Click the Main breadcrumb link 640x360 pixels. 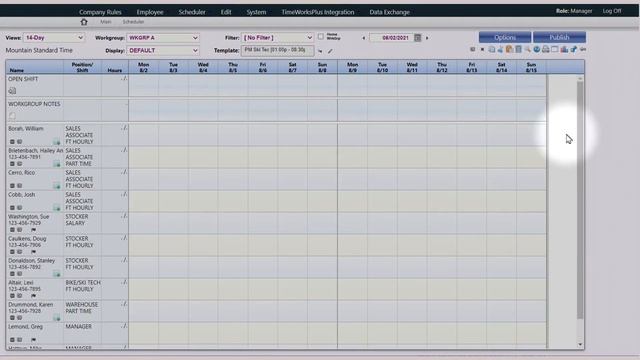tap(106, 22)
